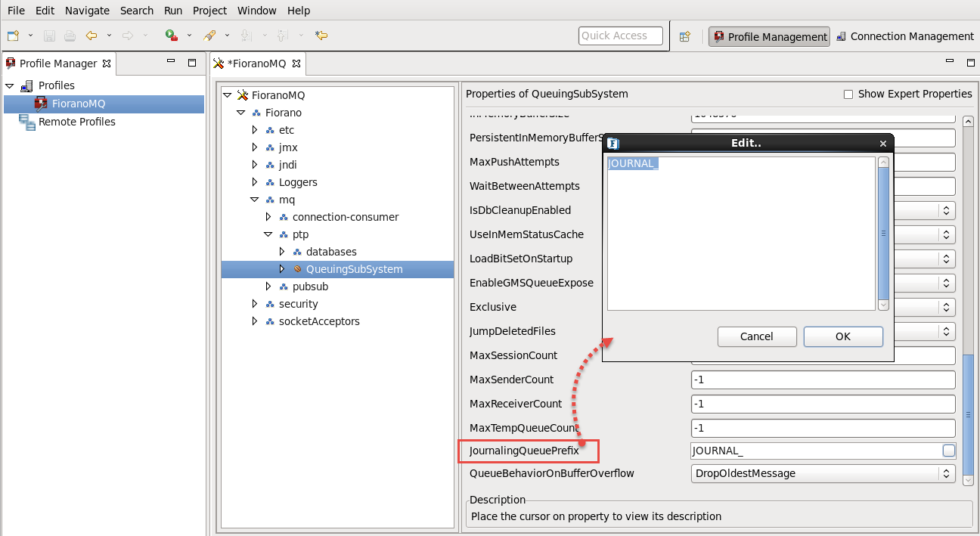
Task: Switch to Connection Management perspective
Action: pyautogui.click(x=904, y=36)
